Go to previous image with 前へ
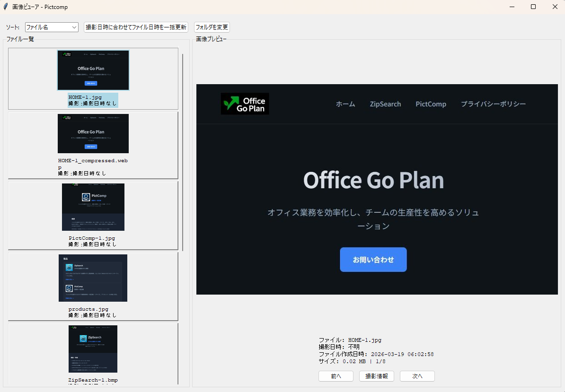The height and width of the screenshot is (392, 565). pyautogui.click(x=336, y=376)
